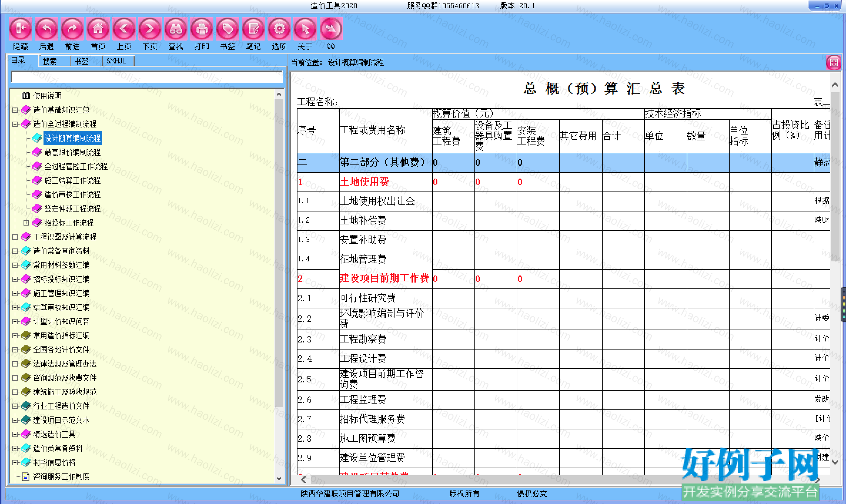Click the content horizontal scroll-left arrow
Screen dimensions: 846x504
(x=304, y=480)
